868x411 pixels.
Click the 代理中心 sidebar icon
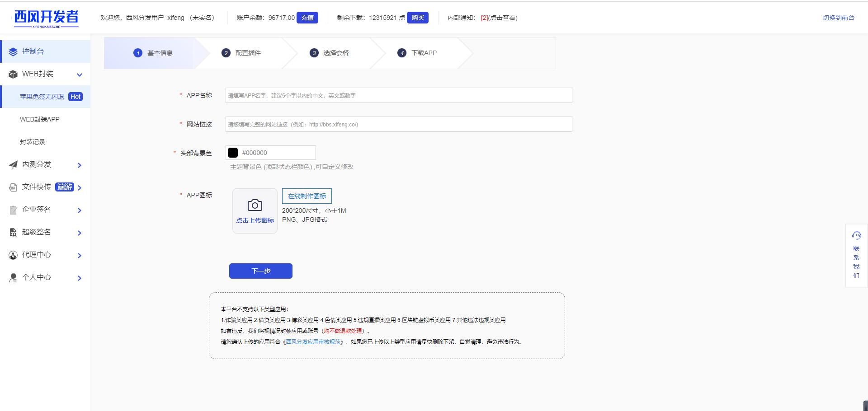point(13,255)
